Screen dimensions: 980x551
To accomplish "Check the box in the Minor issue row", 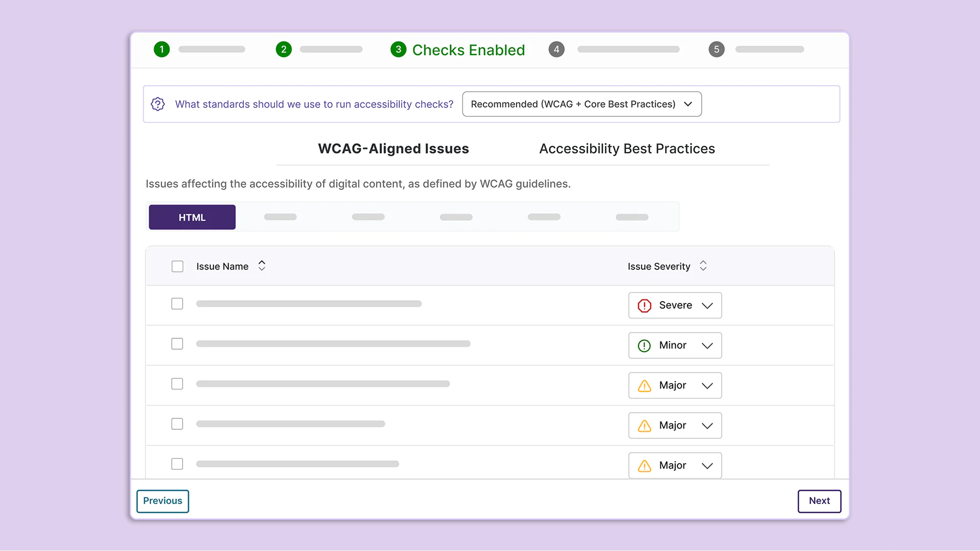I will (x=177, y=344).
